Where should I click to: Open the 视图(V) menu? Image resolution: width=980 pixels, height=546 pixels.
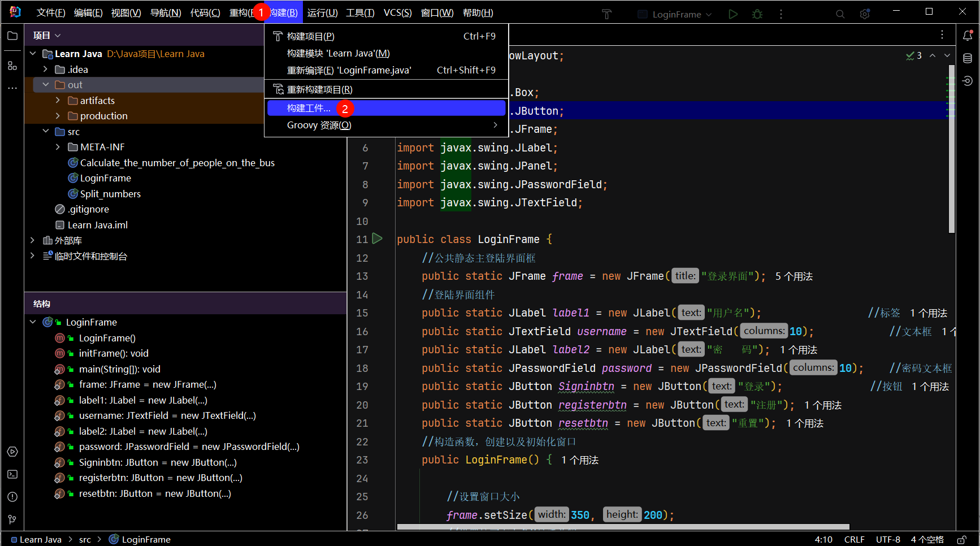[126, 12]
